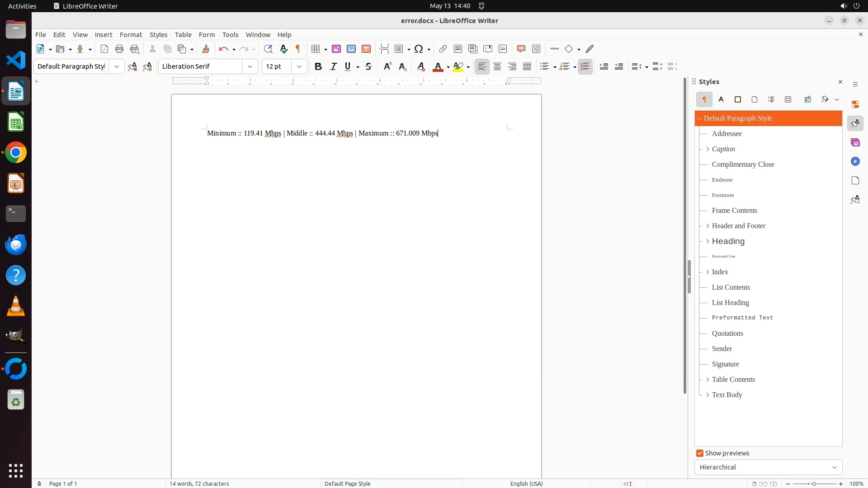Select the Quotations paragraph style
Image resolution: width=868 pixels, height=488 pixels.
click(x=727, y=333)
